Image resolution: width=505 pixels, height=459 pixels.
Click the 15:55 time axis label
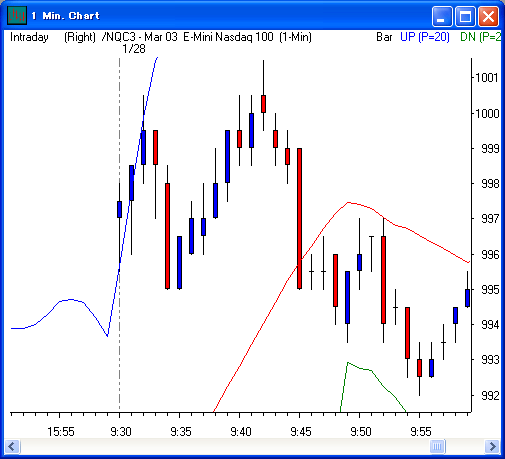tap(61, 432)
